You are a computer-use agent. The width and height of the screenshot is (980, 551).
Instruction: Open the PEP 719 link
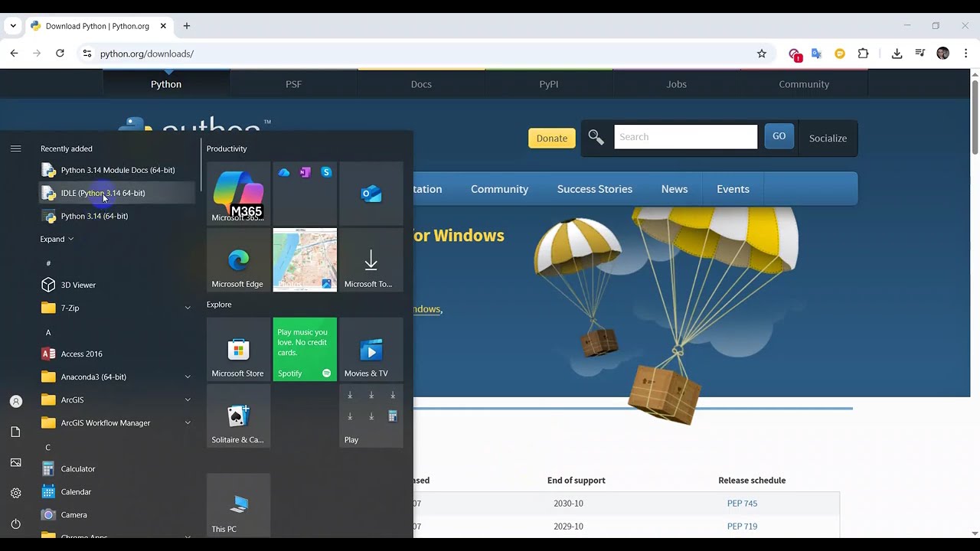(x=742, y=527)
